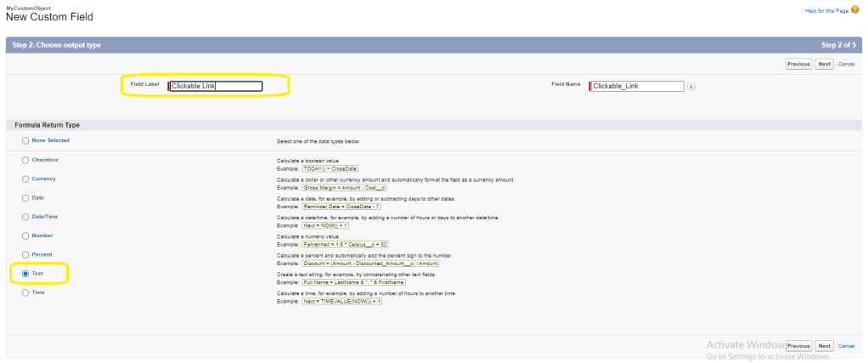Click the orange help question mark icon
The height and width of the screenshot is (363, 868).
[857, 10]
